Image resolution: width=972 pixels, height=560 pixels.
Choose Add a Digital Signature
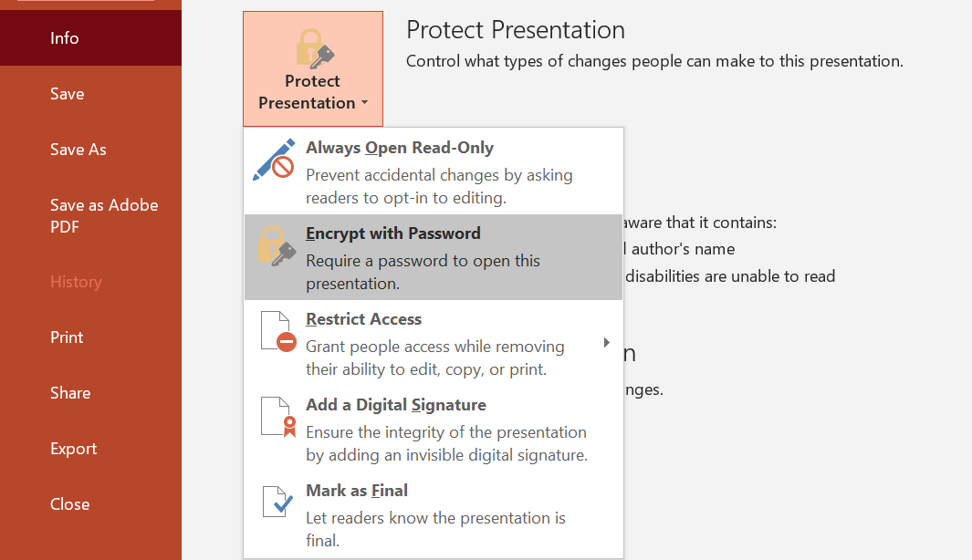click(396, 404)
